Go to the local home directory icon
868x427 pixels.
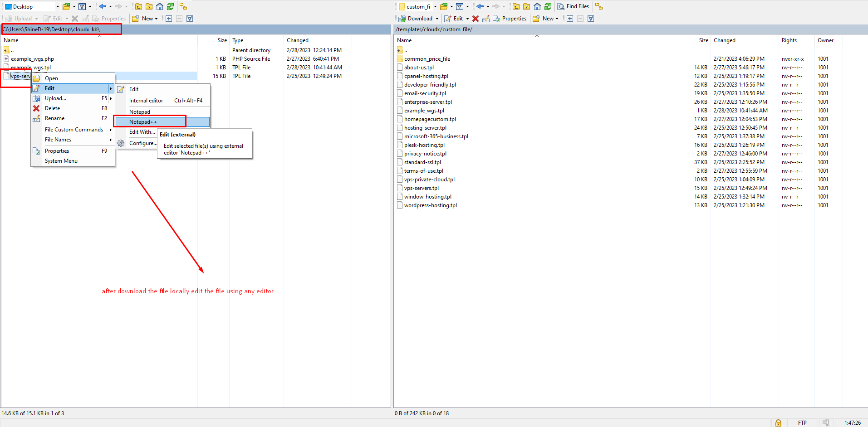point(160,6)
